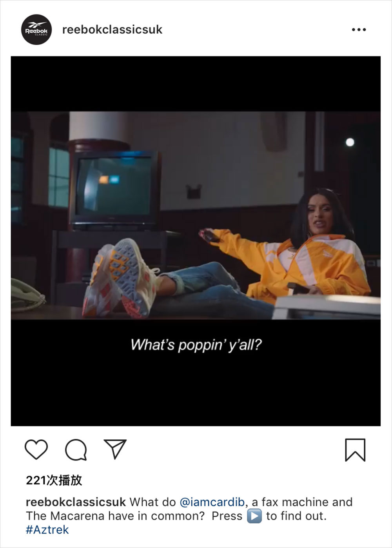The image size is (392, 548).
Task: Open the reebokclassicsuk header username
Action: coord(112,29)
